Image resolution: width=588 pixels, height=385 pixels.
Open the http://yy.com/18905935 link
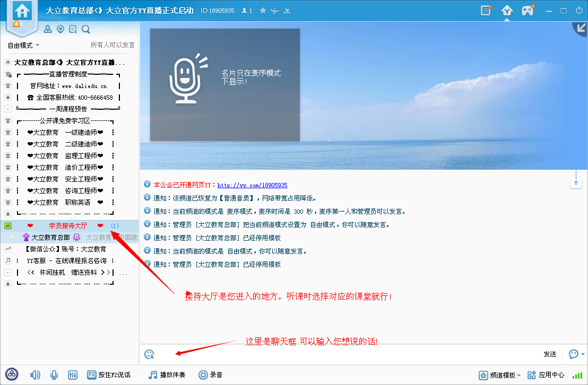tap(253, 185)
